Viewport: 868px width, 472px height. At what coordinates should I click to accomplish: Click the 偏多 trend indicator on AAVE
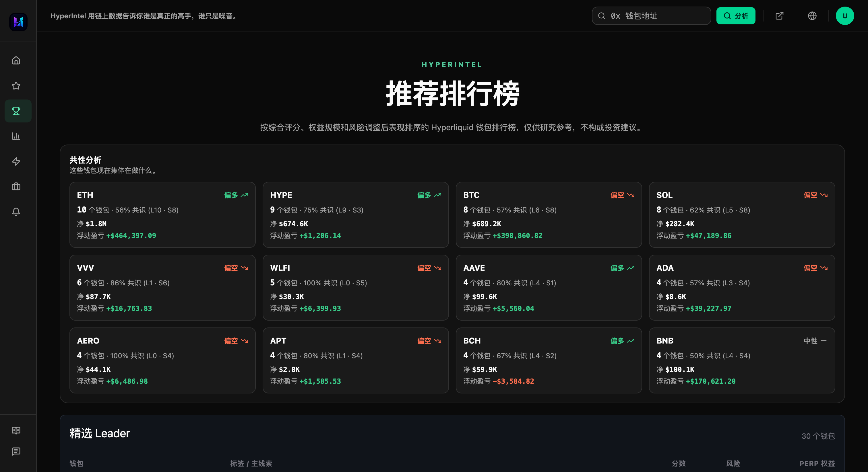(622, 268)
